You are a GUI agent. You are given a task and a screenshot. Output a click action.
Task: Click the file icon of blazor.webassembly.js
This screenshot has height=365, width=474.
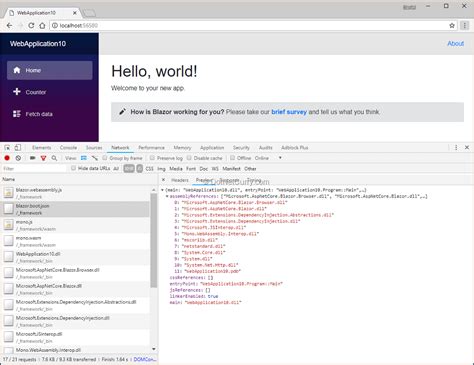(9, 193)
